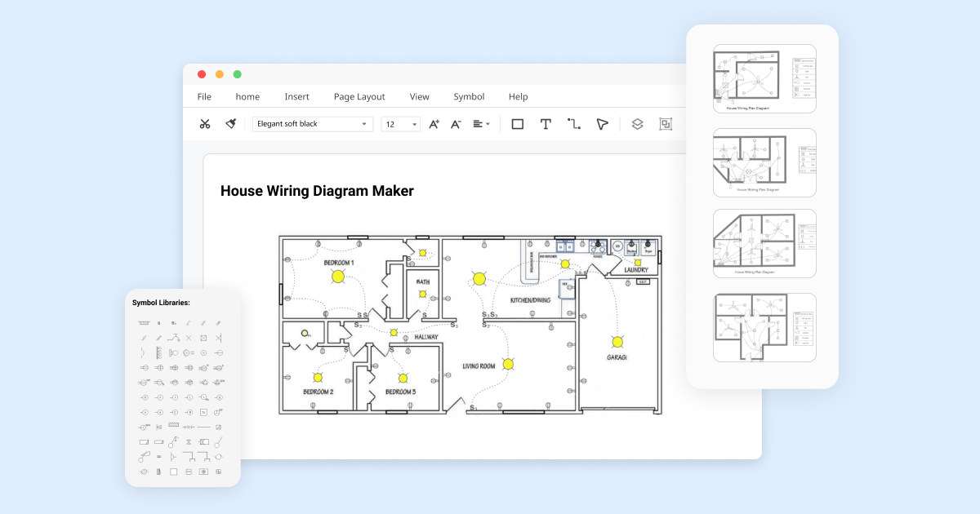Open the Insert menu

click(x=296, y=96)
